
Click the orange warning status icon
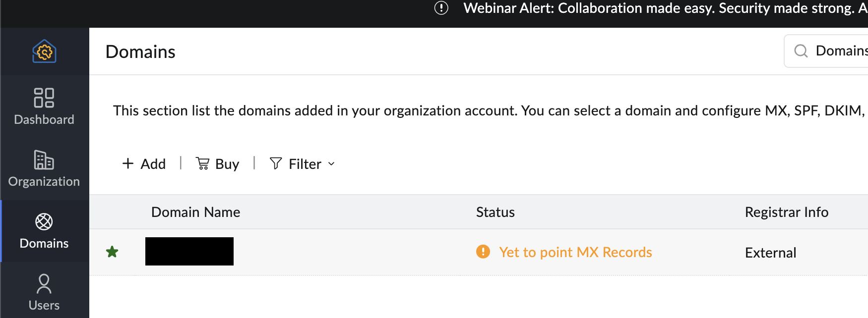(483, 252)
